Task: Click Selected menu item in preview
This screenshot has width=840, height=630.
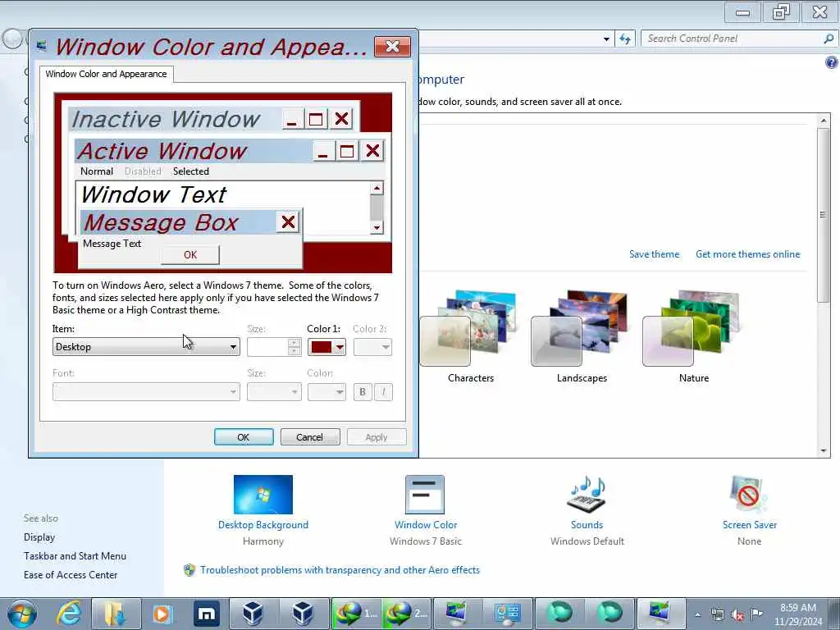Action: pos(190,171)
